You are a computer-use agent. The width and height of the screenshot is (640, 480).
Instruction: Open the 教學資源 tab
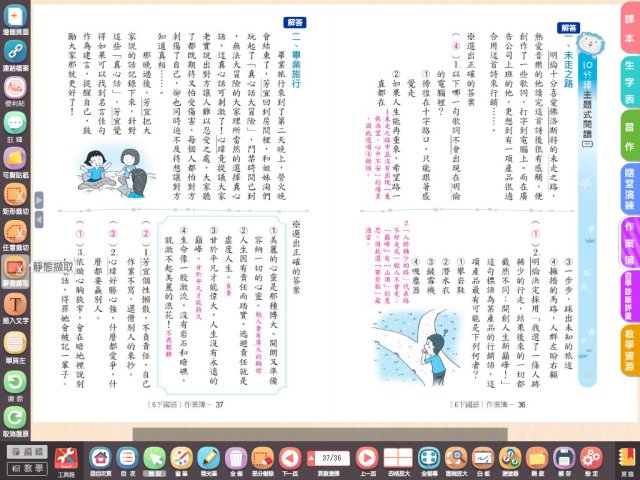[x=628, y=352]
